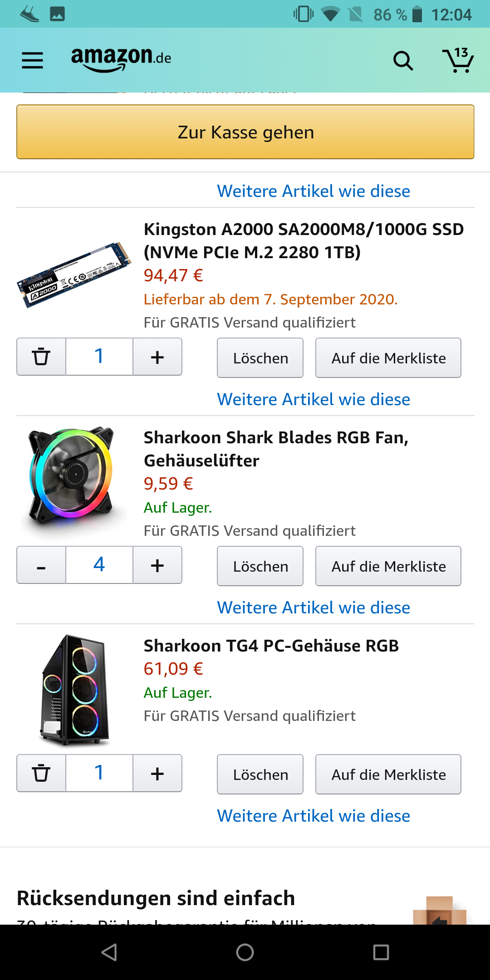490x980 pixels.
Task: Open the search function
Action: [x=403, y=60]
